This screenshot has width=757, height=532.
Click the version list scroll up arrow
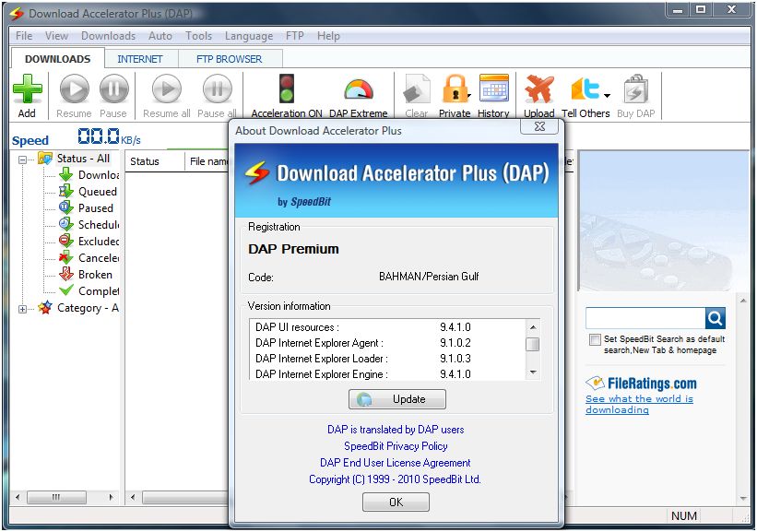533,326
